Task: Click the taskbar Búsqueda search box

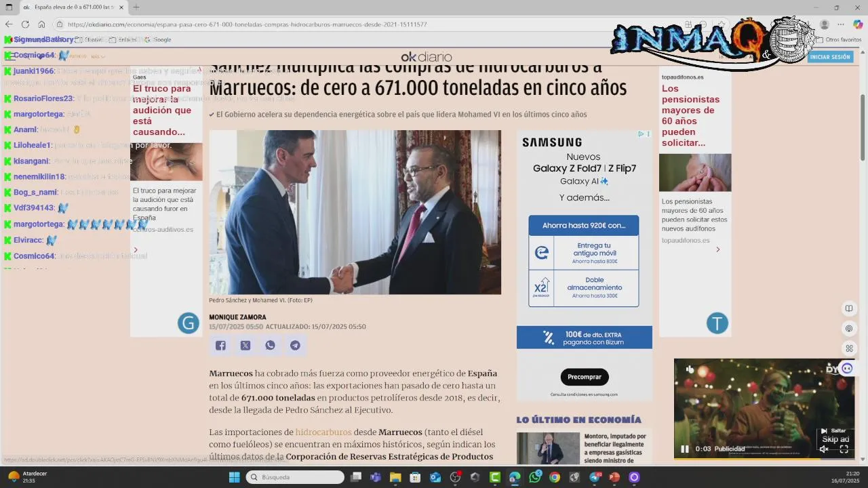Action: click(x=295, y=477)
